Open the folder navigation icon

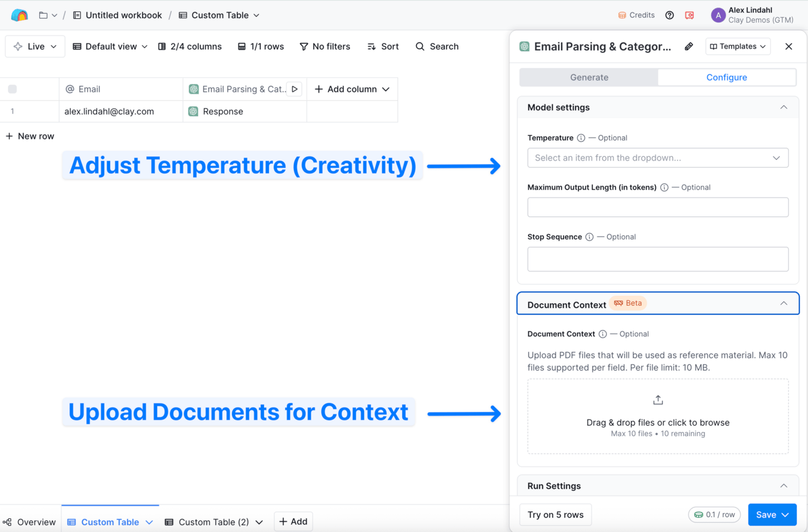click(43, 15)
